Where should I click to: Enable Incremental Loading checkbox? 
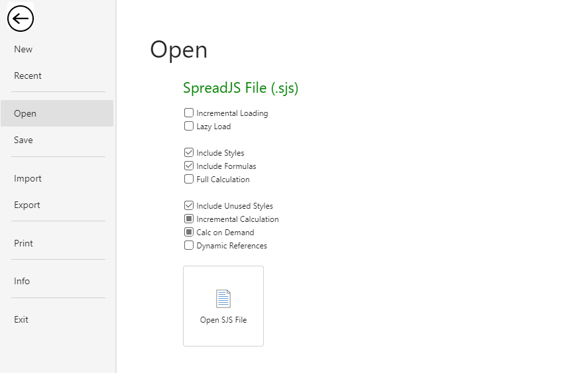tap(189, 113)
